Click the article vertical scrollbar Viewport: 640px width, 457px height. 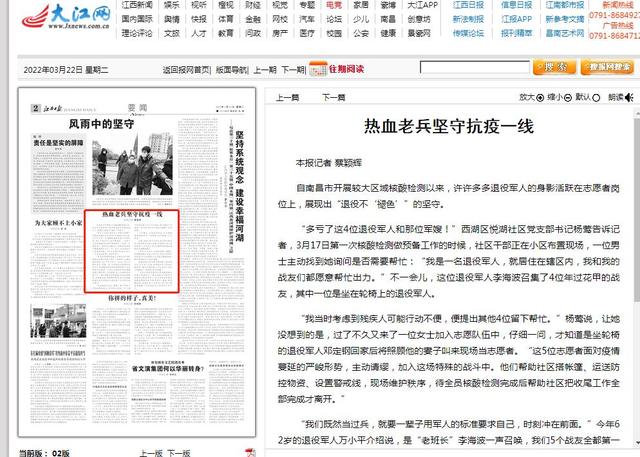click(637, 277)
